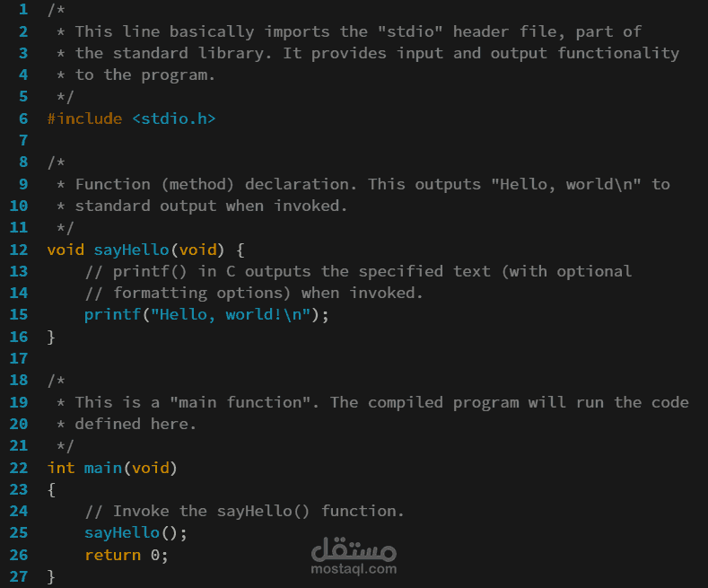Click the opening brace on line 23

click(x=51, y=489)
